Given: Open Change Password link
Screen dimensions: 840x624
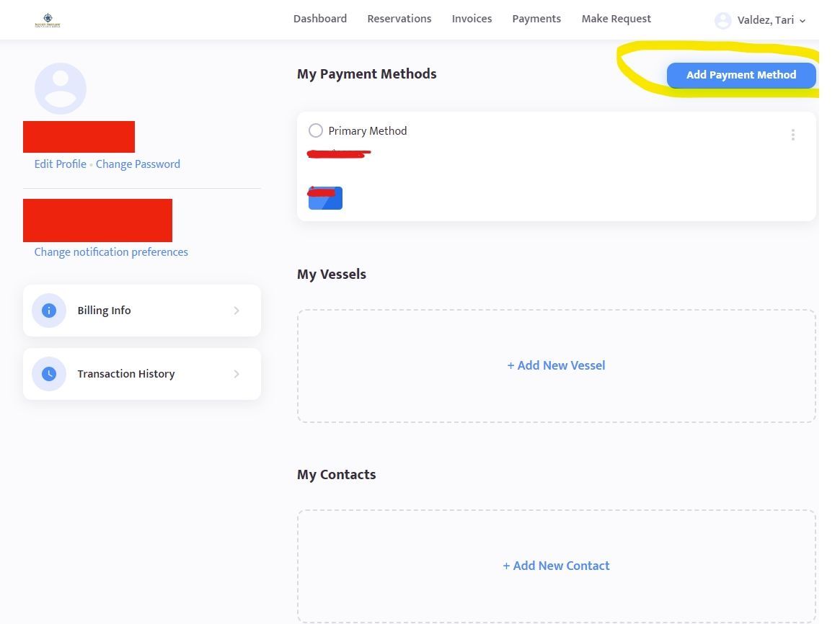Looking at the screenshot, I should pos(138,164).
